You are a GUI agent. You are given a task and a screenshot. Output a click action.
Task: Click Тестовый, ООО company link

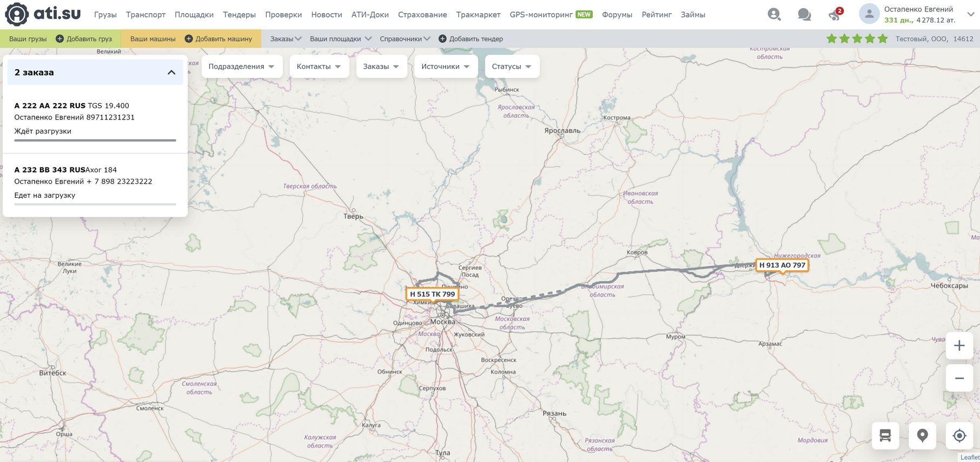click(x=921, y=39)
